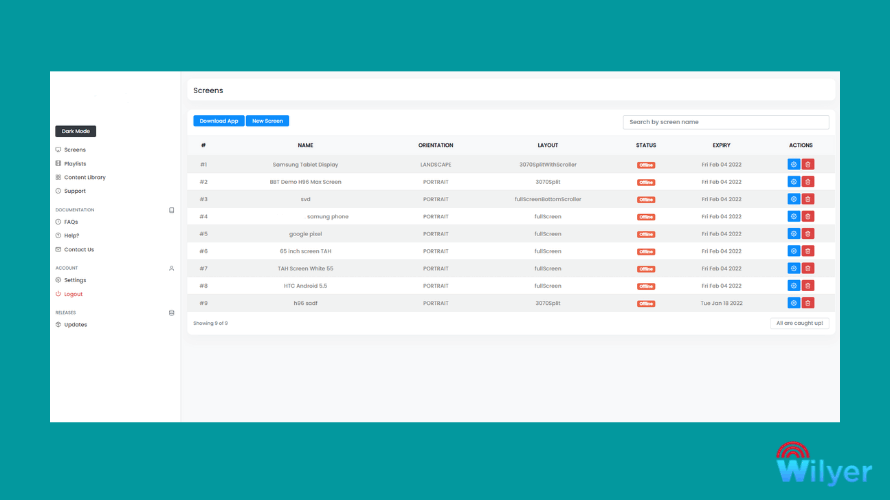Click the blue settings icon for h96 sadf

point(794,303)
